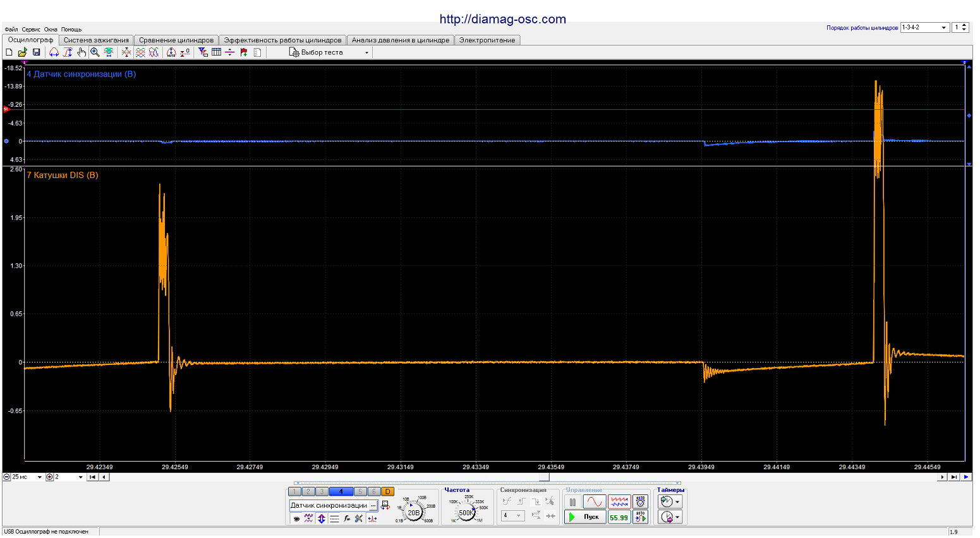Expand the second timer dropdown arrow
The height and width of the screenshot is (538, 980).
click(677, 517)
